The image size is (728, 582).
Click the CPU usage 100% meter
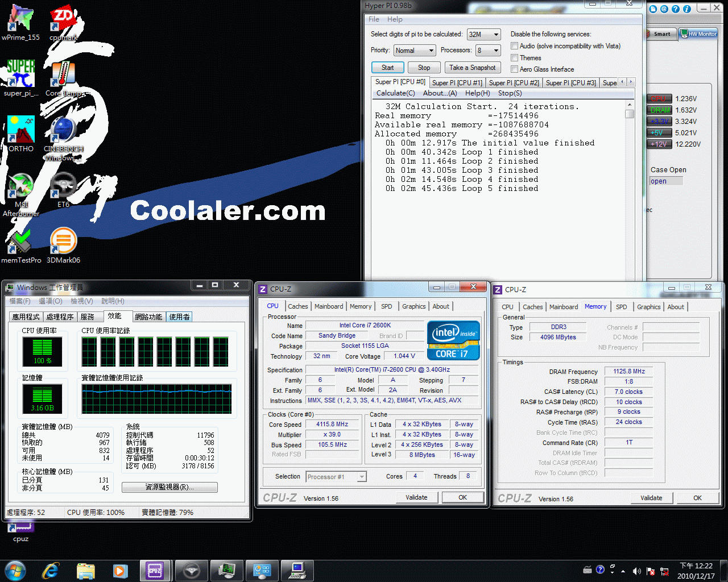coord(42,351)
